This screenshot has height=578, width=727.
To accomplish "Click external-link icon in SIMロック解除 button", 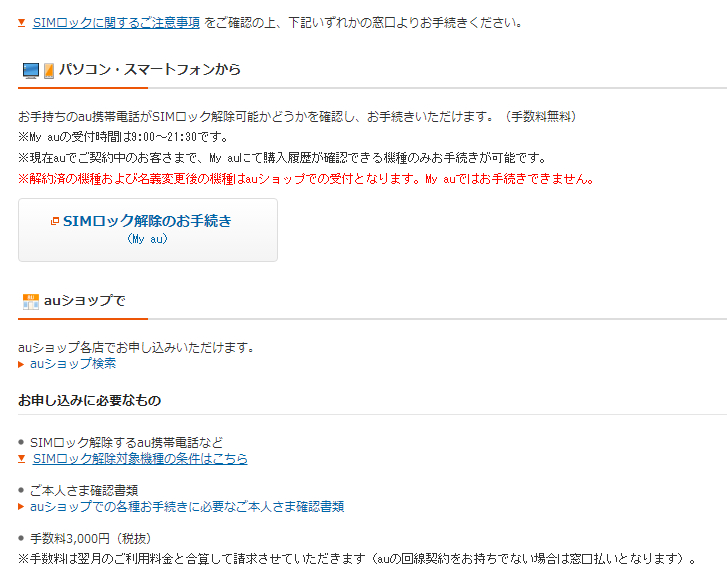I will point(55,221).
